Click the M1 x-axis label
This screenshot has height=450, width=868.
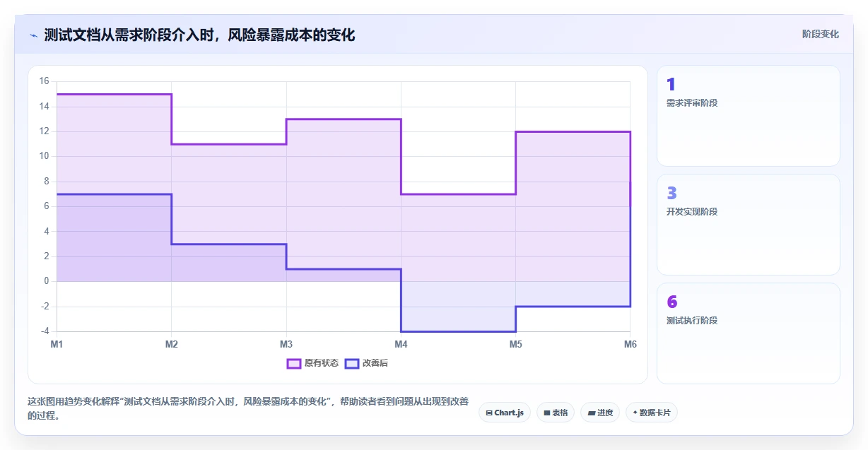coord(57,344)
